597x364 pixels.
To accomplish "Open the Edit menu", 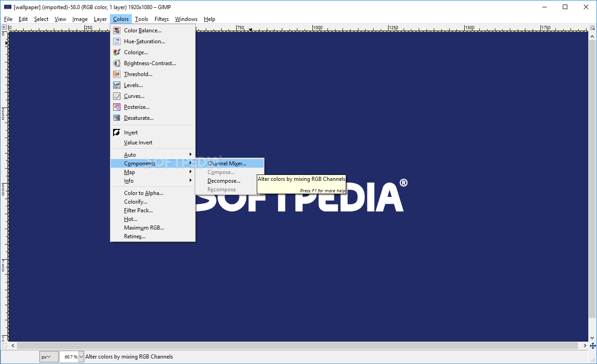I will point(23,19).
